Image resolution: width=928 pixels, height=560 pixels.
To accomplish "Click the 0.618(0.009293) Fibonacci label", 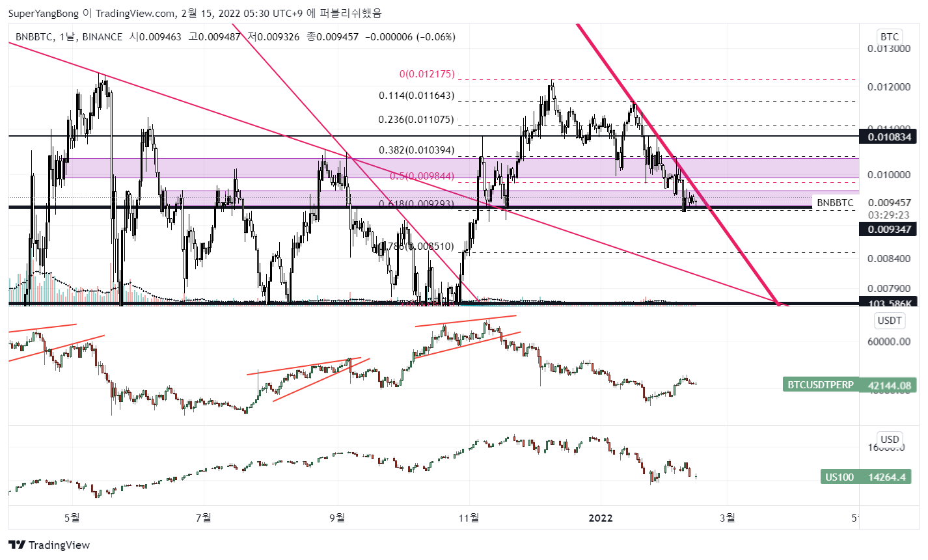I will tap(416, 204).
